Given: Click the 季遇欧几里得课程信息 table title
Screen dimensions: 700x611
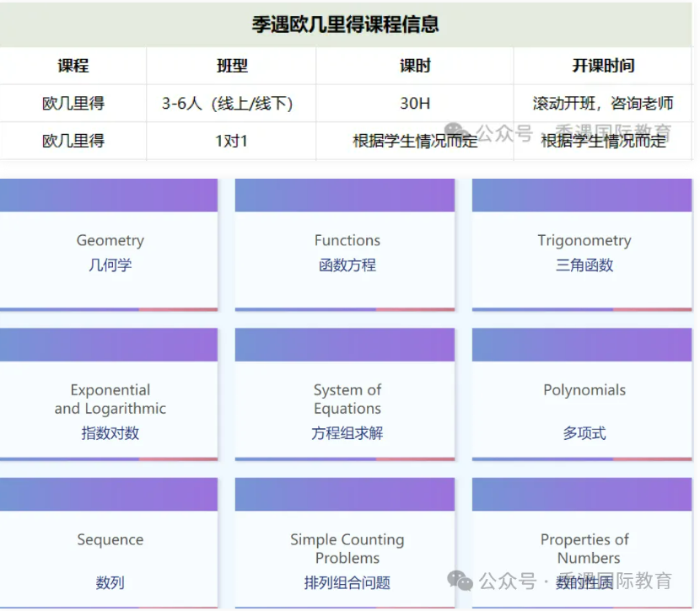Looking at the screenshot, I should 346,24.
